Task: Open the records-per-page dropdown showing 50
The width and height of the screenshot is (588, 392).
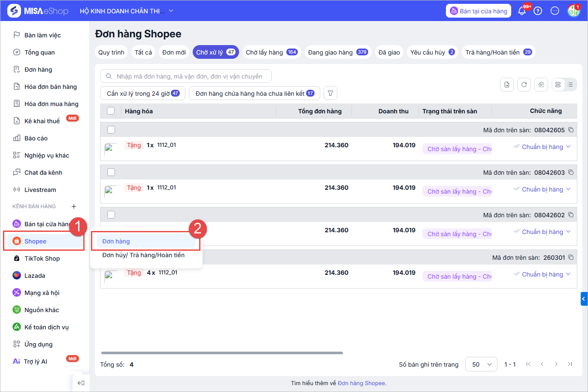Action: click(481, 365)
